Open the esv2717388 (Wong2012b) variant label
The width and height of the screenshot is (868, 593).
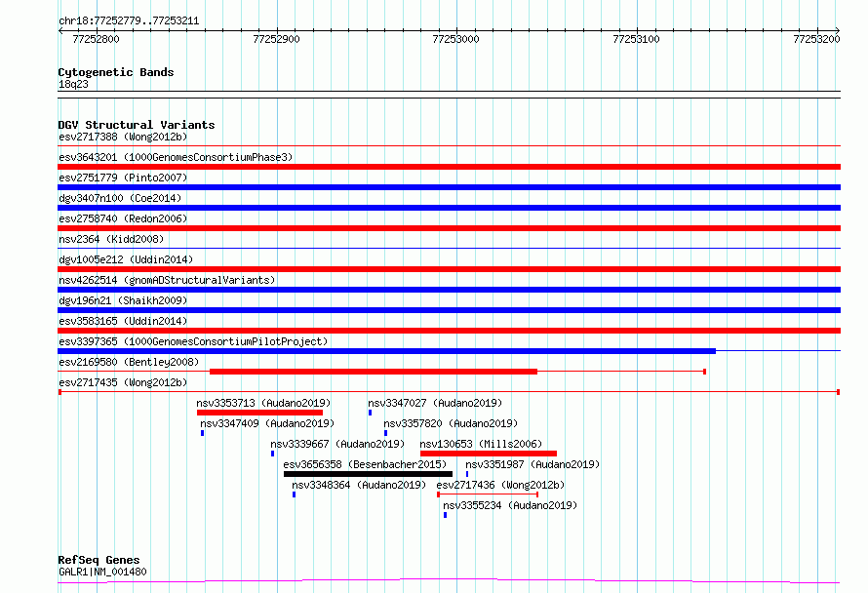[123, 137]
